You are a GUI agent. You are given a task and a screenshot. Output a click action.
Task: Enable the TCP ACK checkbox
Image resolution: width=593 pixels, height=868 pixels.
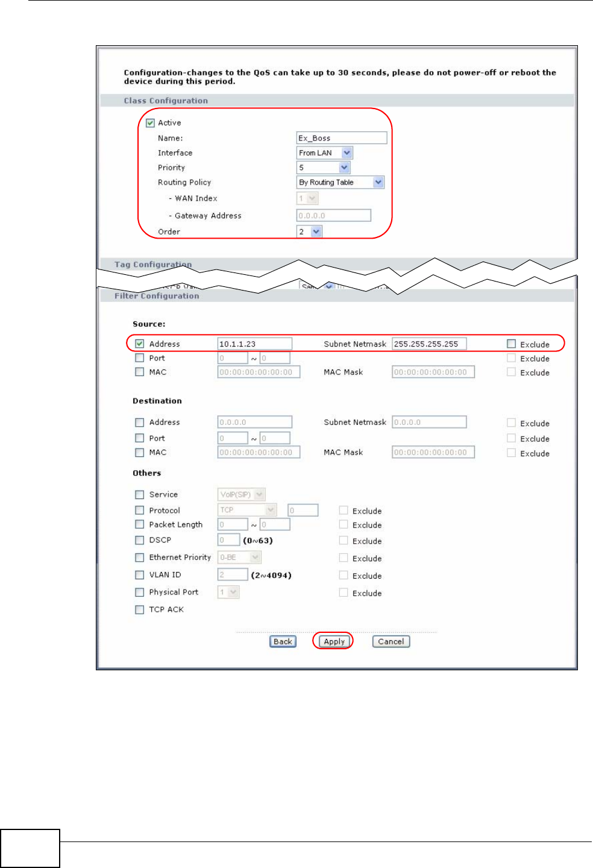click(x=140, y=610)
